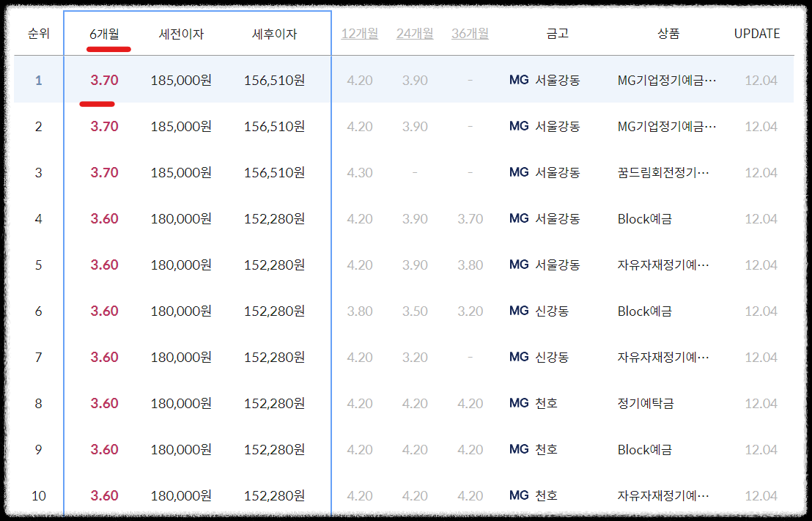Sort the table by 12개월 rates
The width and height of the screenshot is (812, 521).
[x=359, y=33]
